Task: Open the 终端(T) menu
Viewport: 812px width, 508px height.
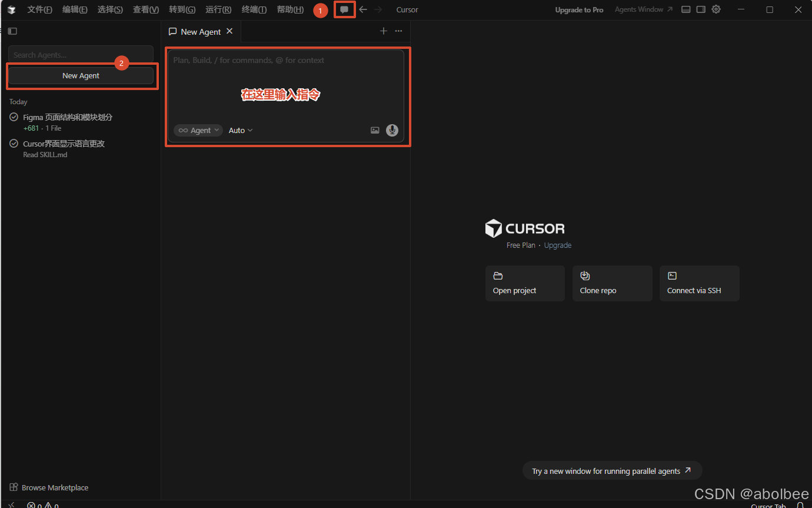Action: (254, 9)
